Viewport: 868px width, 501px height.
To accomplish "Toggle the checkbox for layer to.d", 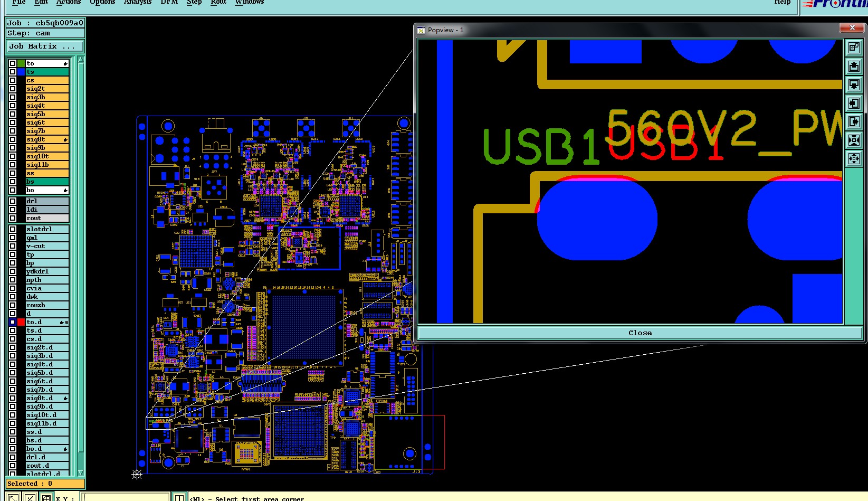I will [13, 322].
